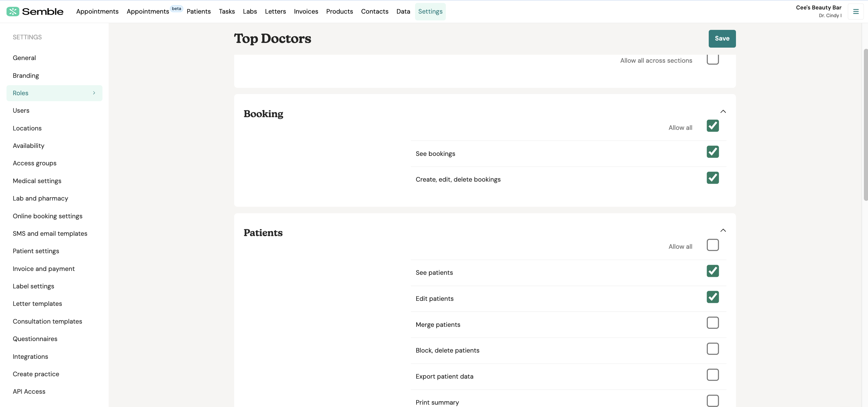Click the page vertical scrollbar

pos(865,125)
